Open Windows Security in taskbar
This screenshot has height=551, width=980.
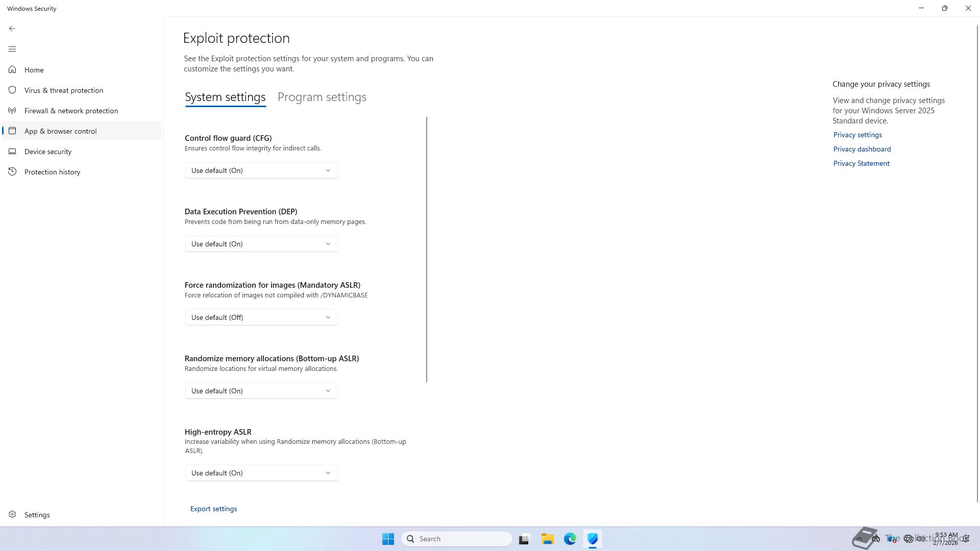tap(592, 539)
